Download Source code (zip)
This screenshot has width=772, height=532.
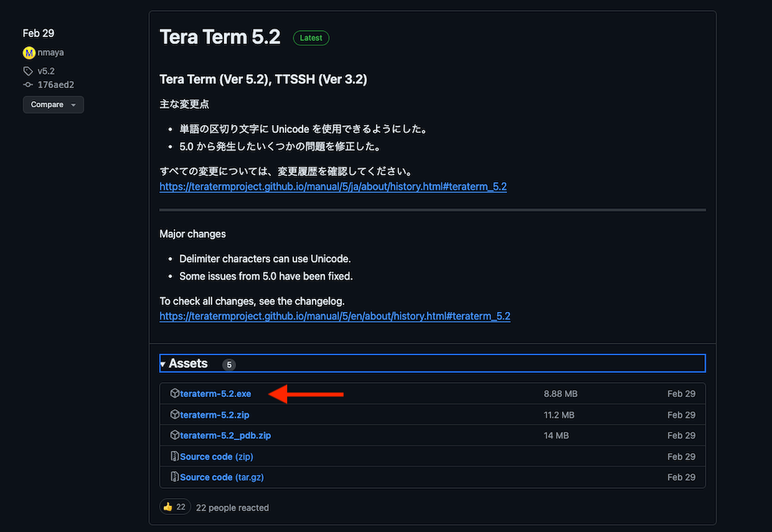coord(216,456)
